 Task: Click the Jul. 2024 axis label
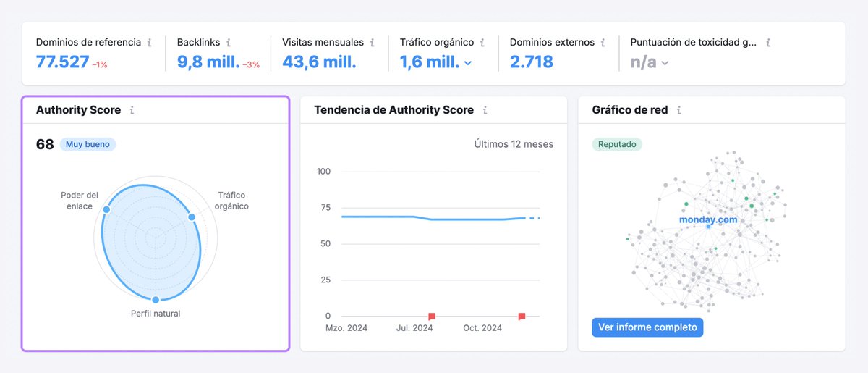[x=414, y=328]
